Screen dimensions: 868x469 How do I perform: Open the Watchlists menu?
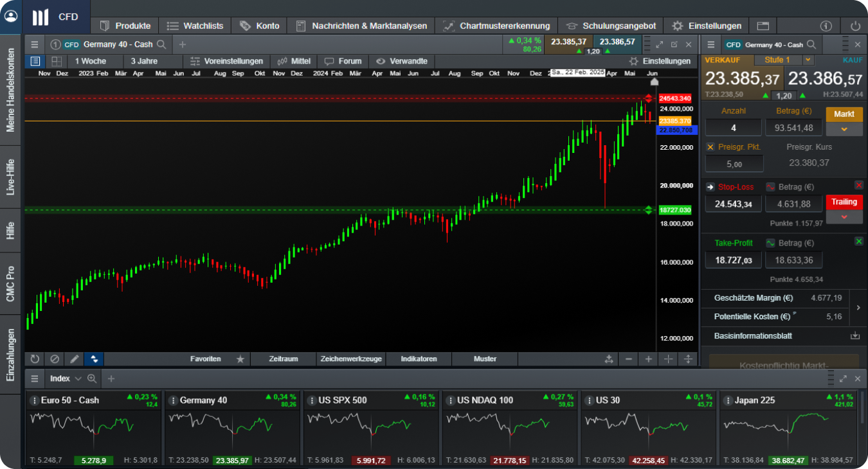point(195,26)
